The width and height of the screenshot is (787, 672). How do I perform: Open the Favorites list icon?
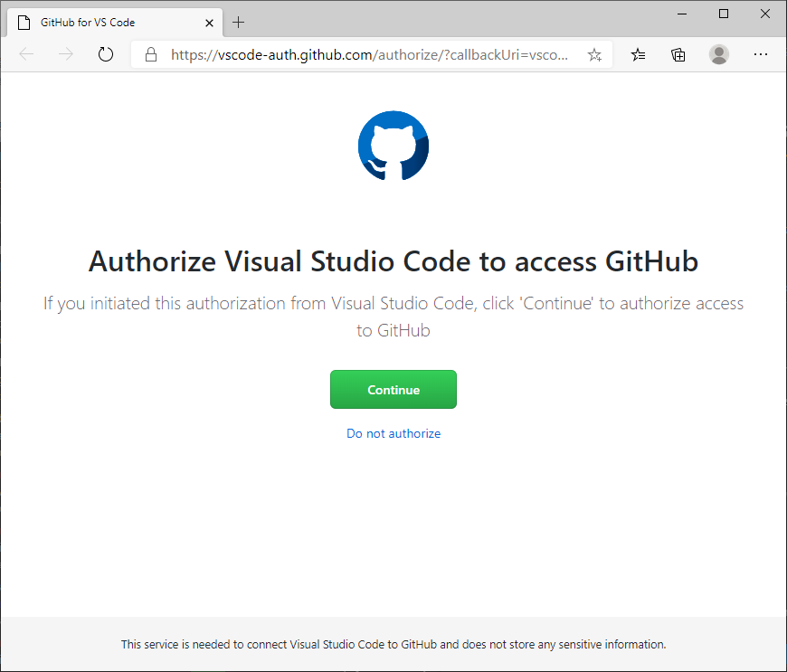tap(638, 54)
